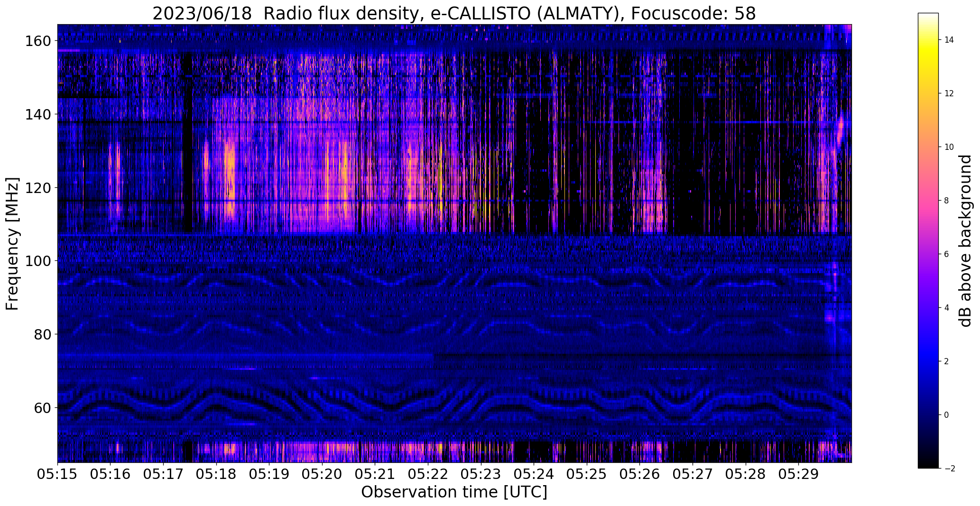Click the 05:23 time tick label
980x506 pixels.
tap(481, 474)
